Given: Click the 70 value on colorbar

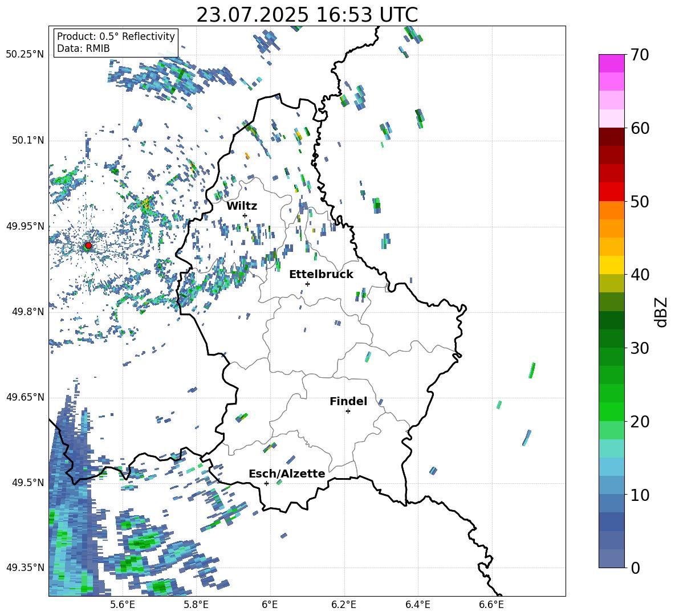Looking at the screenshot, I should 639,55.
